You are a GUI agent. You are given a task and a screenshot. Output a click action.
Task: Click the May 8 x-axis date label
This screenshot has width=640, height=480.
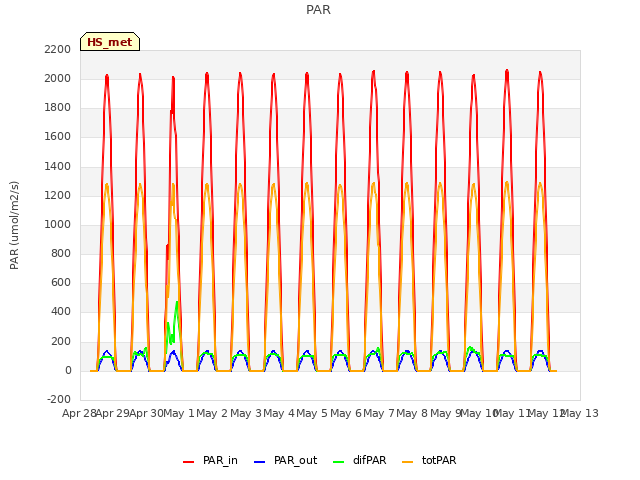pos(412,413)
